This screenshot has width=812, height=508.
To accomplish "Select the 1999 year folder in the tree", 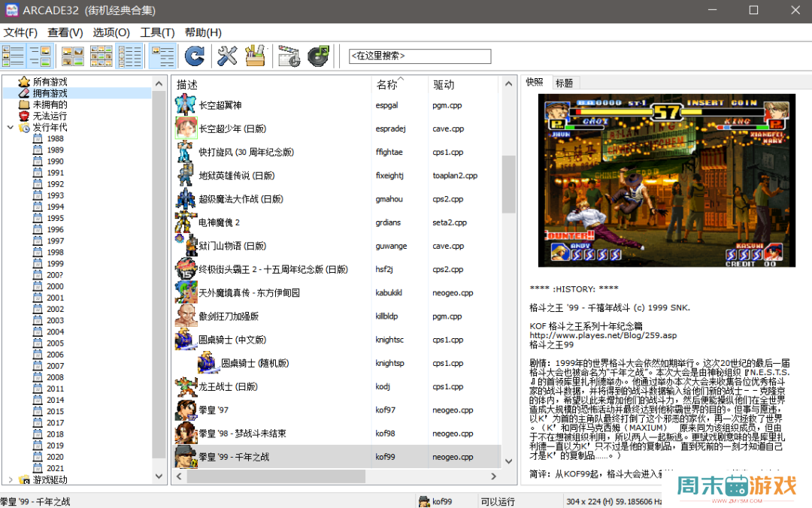I will point(55,264).
